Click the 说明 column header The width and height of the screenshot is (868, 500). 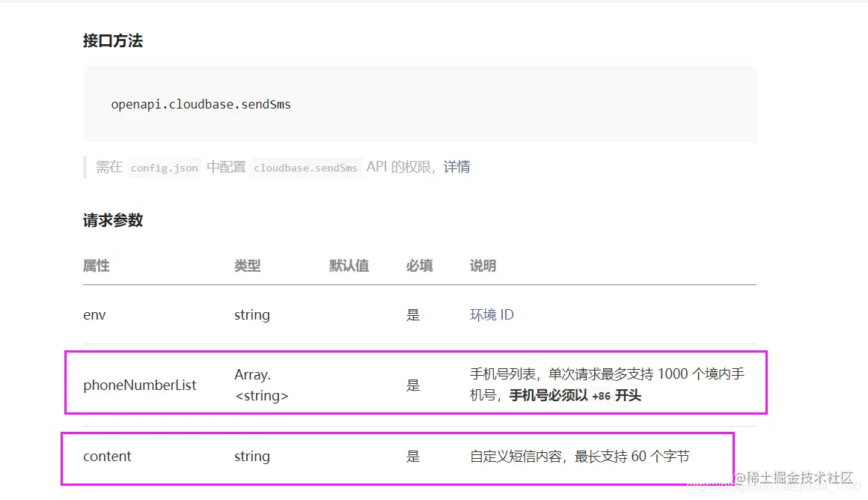483,266
